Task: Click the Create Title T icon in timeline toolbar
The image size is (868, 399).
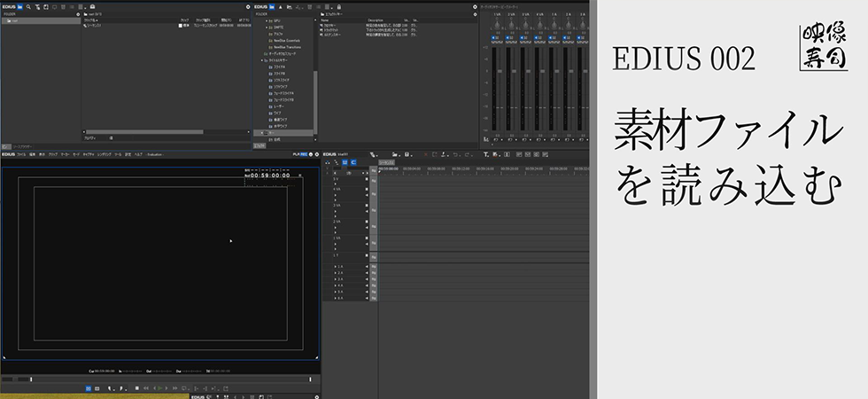Action: [x=485, y=154]
